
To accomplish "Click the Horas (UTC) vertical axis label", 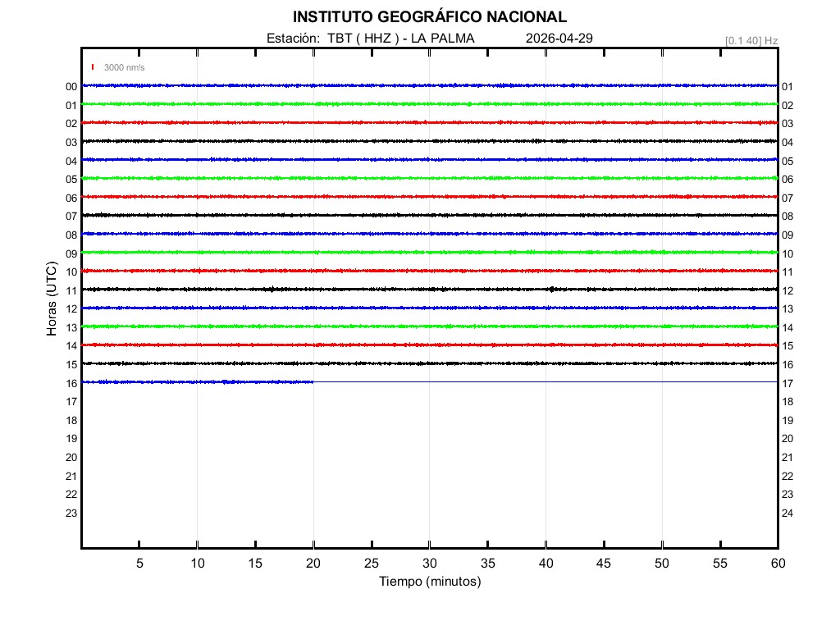I will tap(52, 299).
